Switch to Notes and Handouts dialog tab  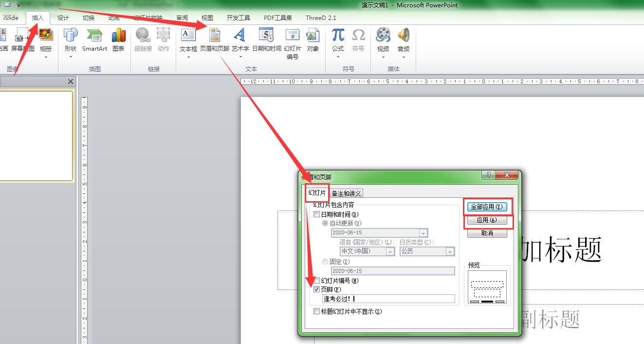point(346,193)
